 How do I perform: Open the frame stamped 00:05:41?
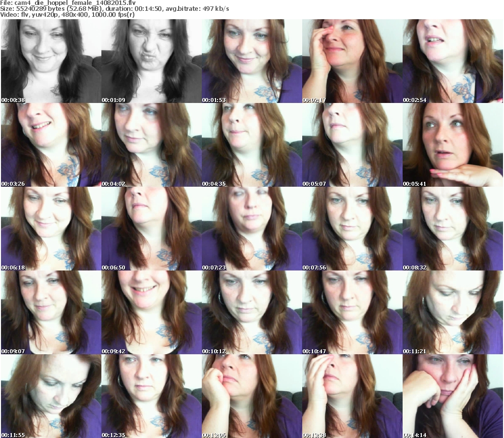tap(453, 145)
